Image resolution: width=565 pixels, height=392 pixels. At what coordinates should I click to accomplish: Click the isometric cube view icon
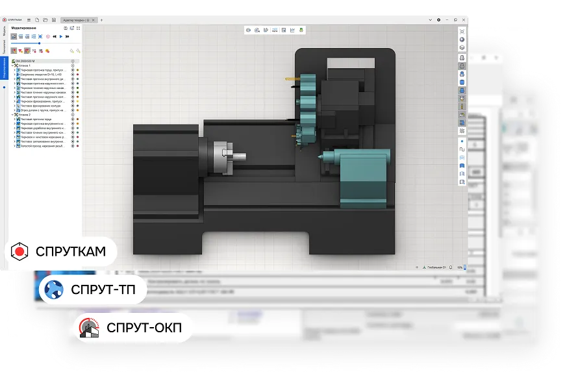(462, 47)
